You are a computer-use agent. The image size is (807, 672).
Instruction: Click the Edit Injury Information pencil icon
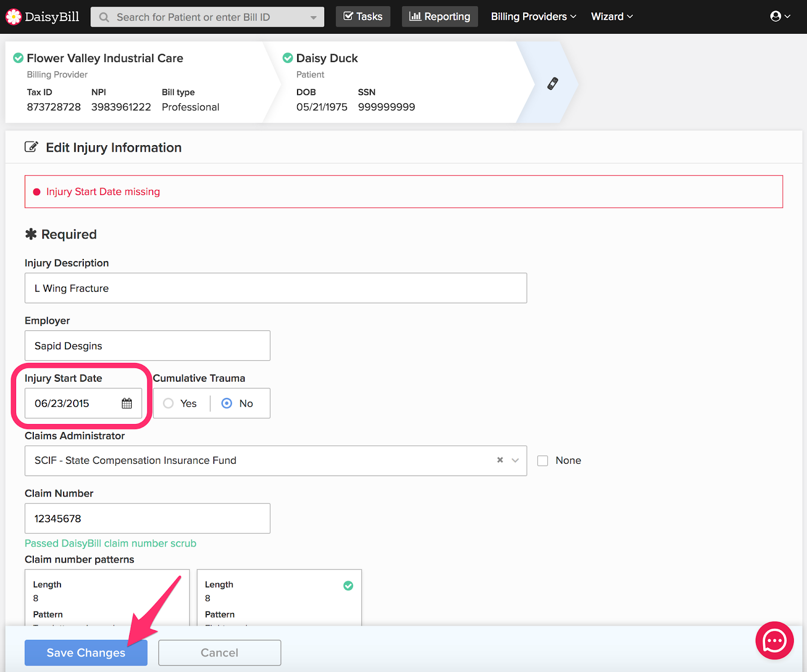(31, 147)
